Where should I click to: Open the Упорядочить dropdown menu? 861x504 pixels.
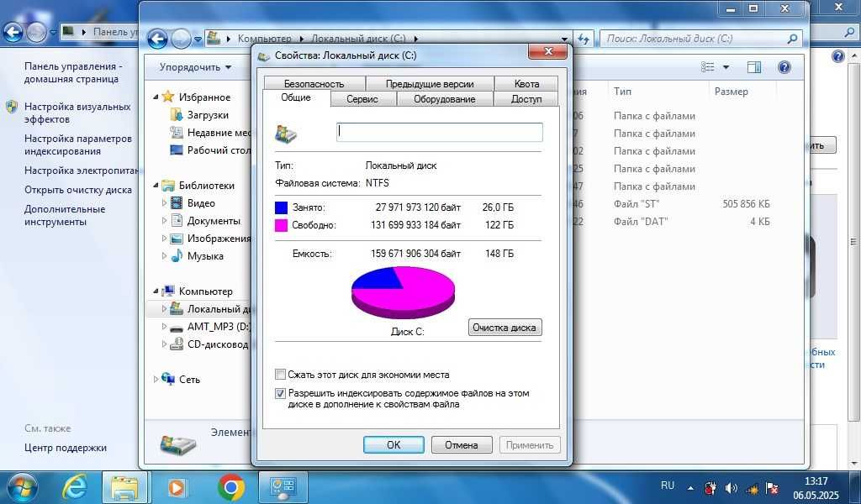pyautogui.click(x=195, y=67)
